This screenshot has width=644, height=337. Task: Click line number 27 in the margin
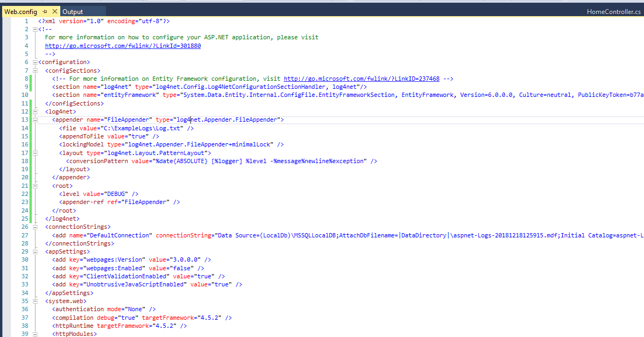(x=25, y=235)
